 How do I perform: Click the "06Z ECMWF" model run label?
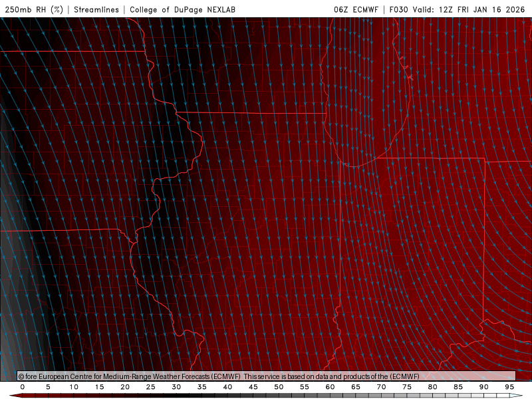(x=356, y=10)
